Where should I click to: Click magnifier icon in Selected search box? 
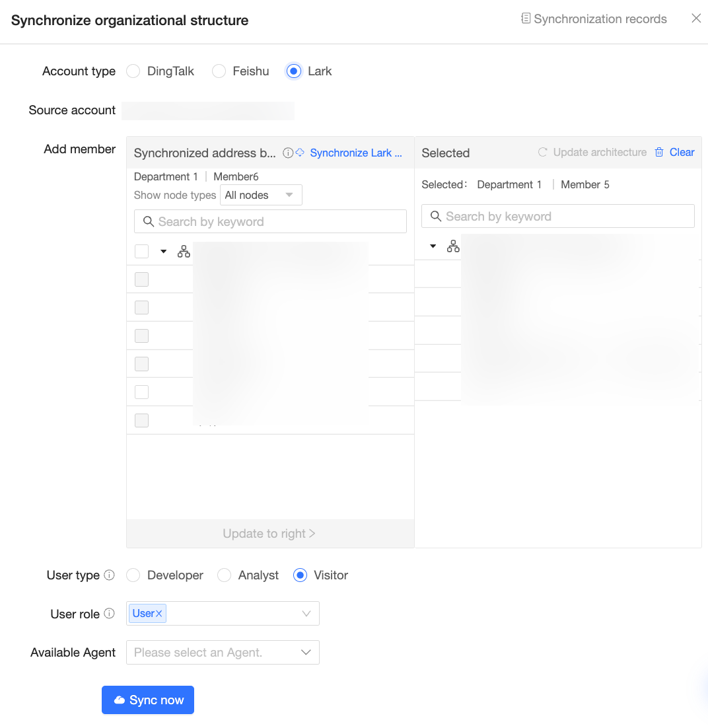point(436,217)
